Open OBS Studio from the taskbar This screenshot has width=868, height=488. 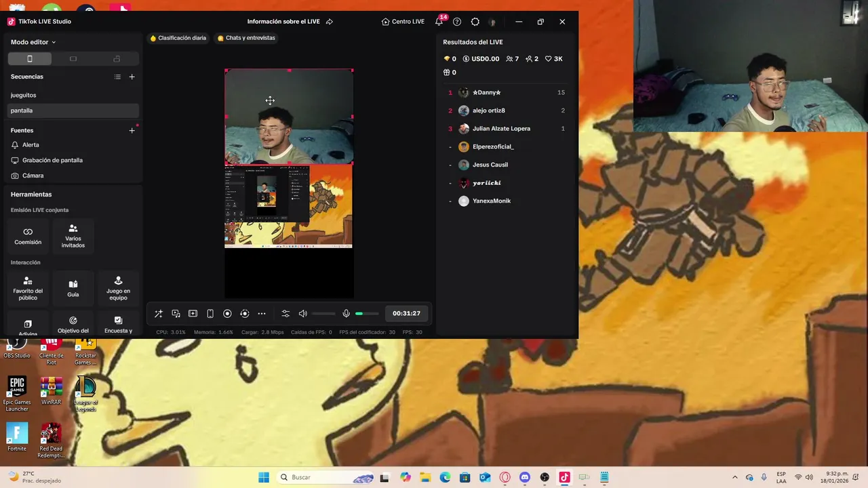coord(545,477)
